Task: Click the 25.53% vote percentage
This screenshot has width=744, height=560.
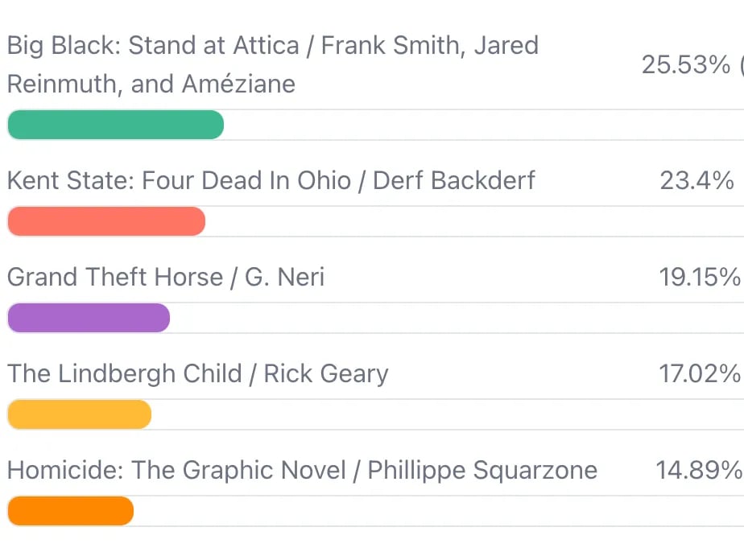Action: coord(685,65)
